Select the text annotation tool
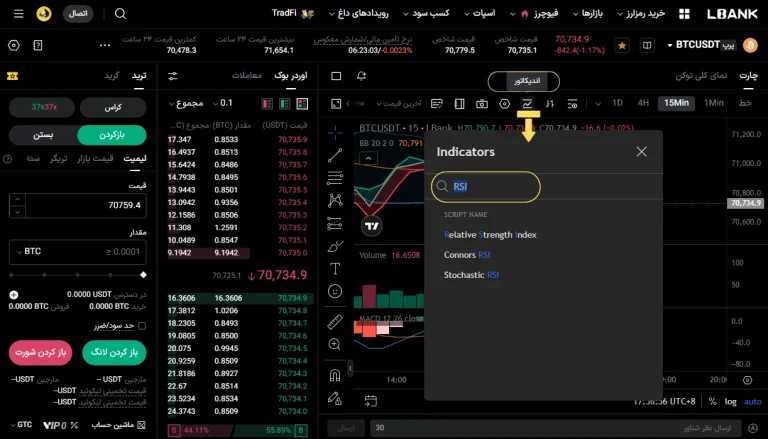The width and height of the screenshot is (768, 439). [x=335, y=268]
